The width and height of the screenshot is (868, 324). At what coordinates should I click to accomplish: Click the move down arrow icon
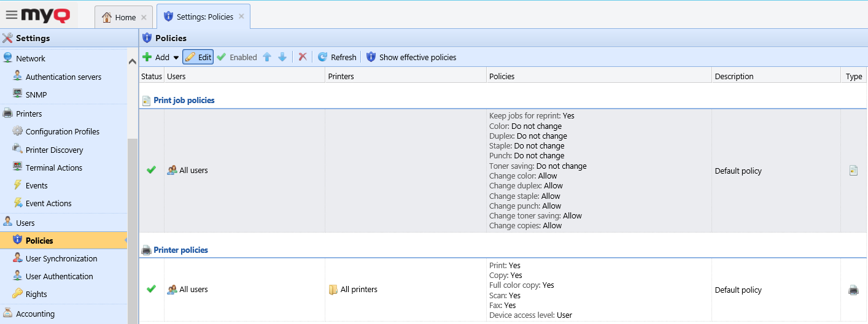[x=282, y=57]
